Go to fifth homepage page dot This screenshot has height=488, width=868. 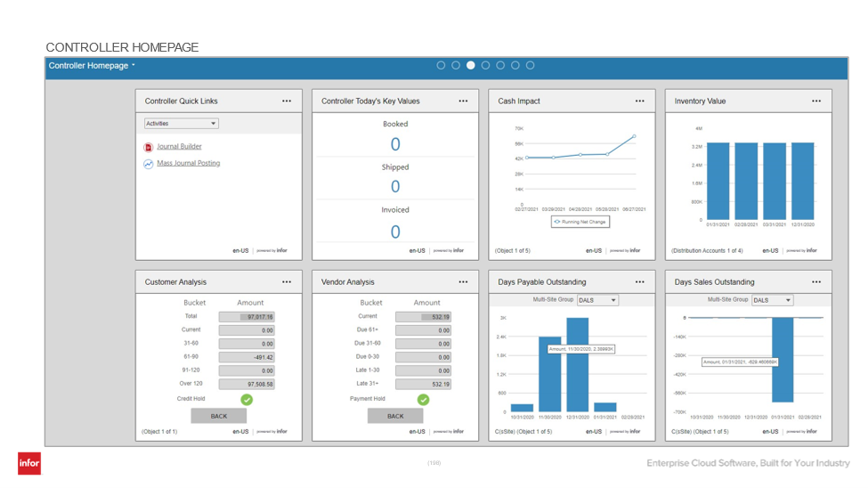point(500,65)
